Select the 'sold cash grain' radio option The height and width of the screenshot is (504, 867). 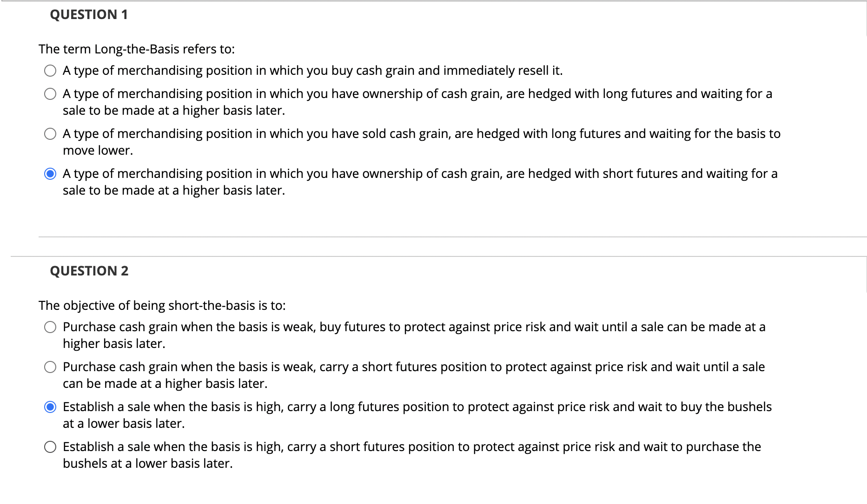pyautogui.click(x=50, y=134)
